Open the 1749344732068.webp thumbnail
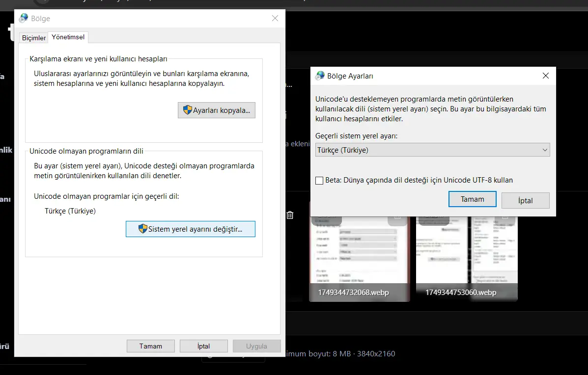This screenshot has width=588, height=375. click(x=359, y=259)
